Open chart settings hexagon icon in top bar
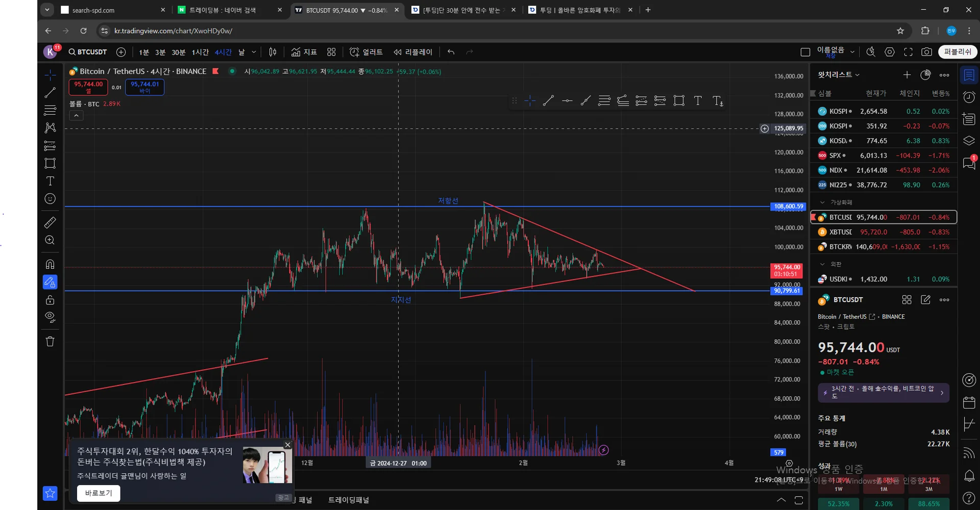Viewport: 980px width, 510px height. pos(890,52)
